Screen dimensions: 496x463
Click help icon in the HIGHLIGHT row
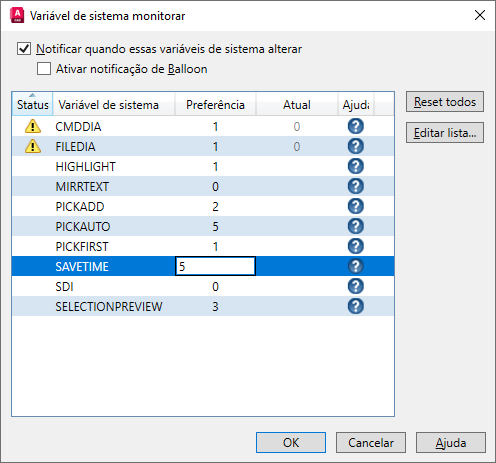pos(356,166)
